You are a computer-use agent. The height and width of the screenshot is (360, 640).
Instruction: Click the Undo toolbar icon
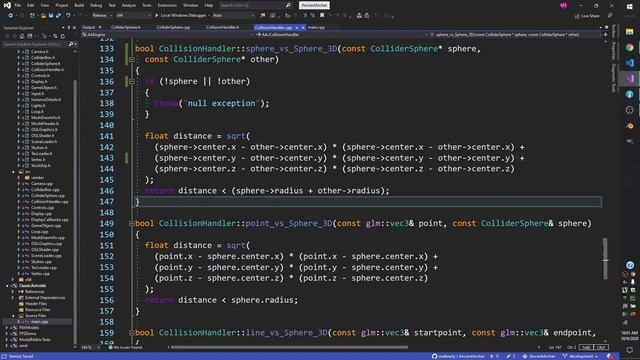coord(68,16)
